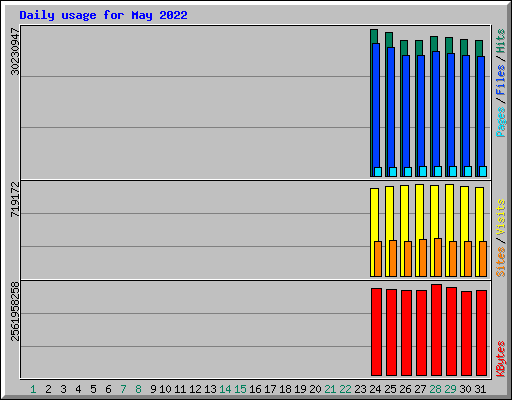Viewport: 512px width, 400px height.
Task: Click the 719172 axis value
Action: (15, 199)
